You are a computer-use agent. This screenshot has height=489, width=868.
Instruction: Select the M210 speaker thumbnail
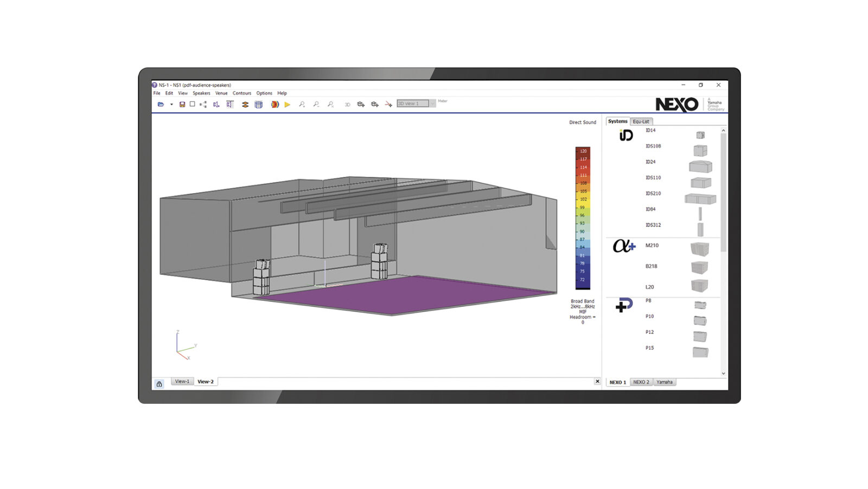point(700,249)
